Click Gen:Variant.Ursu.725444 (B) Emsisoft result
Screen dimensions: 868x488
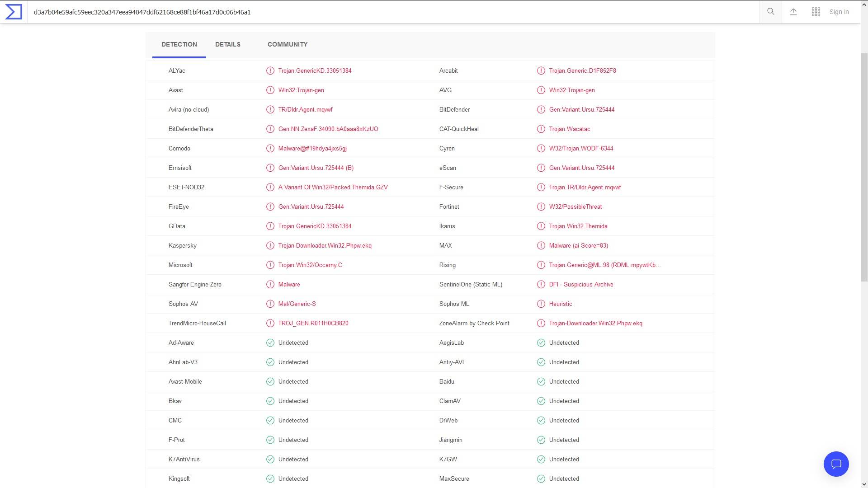click(316, 168)
